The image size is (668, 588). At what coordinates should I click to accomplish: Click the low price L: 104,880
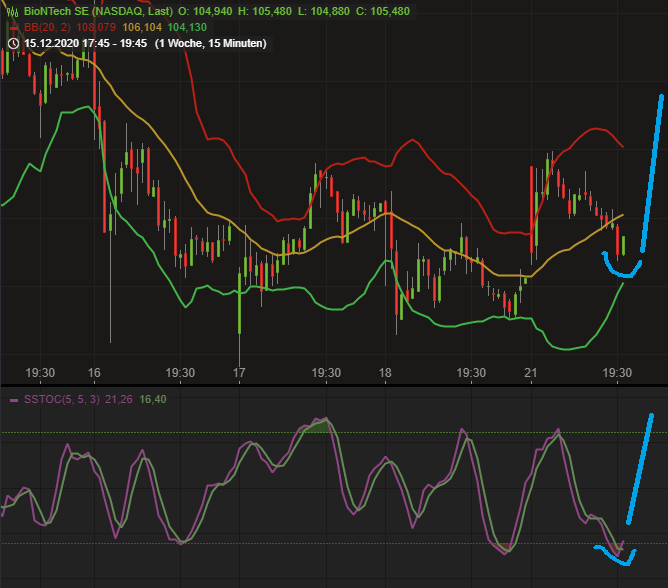point(324,12)
